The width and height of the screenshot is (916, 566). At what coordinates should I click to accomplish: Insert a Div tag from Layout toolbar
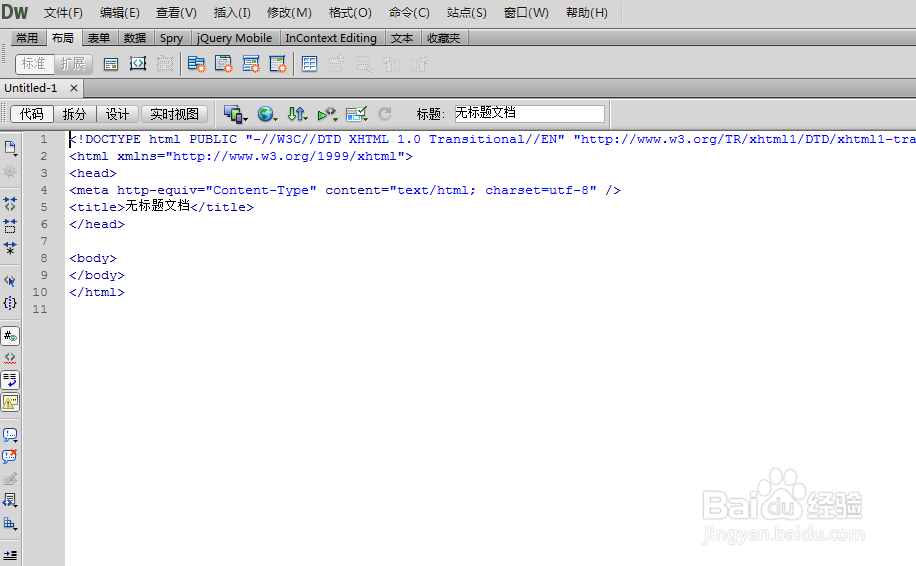110,64
